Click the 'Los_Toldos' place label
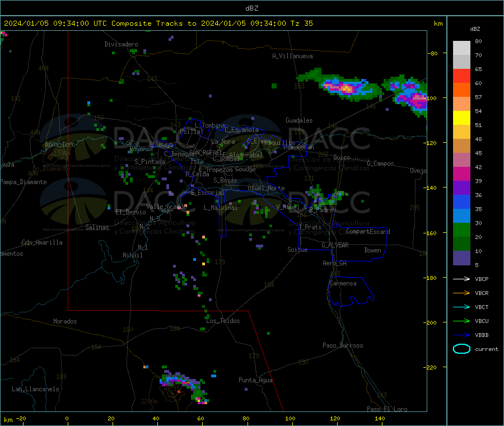The image size is (504, 426). 223,321
